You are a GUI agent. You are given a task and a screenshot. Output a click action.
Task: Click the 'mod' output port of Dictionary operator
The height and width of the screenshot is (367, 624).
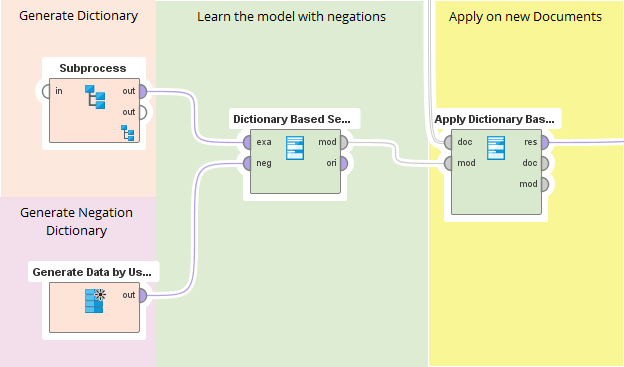coord(344,142)
